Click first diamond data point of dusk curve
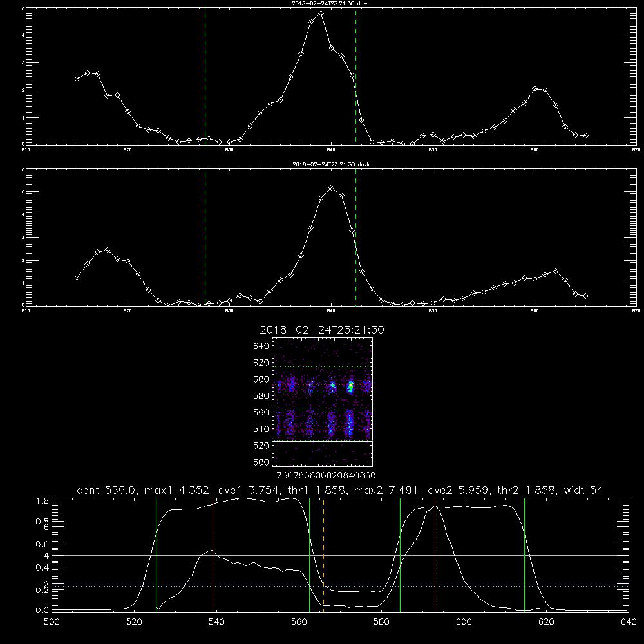This screenshot has width=644, height=644. [x=77, y=278]
